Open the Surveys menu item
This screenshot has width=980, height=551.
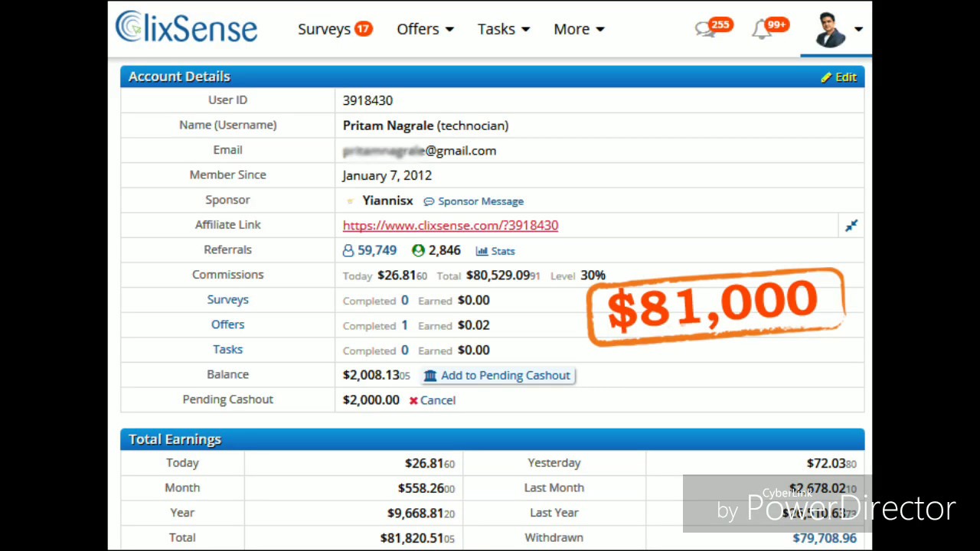click(335, 29)
